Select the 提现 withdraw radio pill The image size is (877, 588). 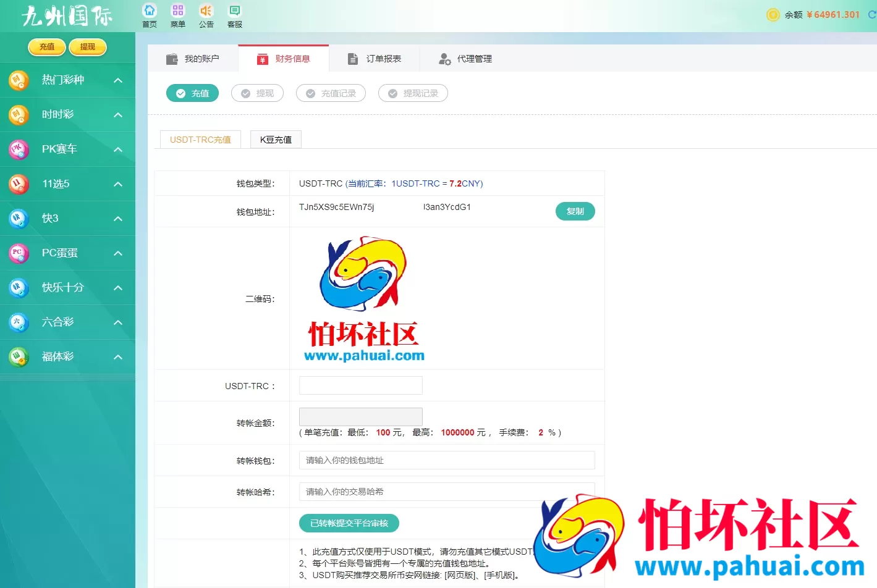coord(257,93)
